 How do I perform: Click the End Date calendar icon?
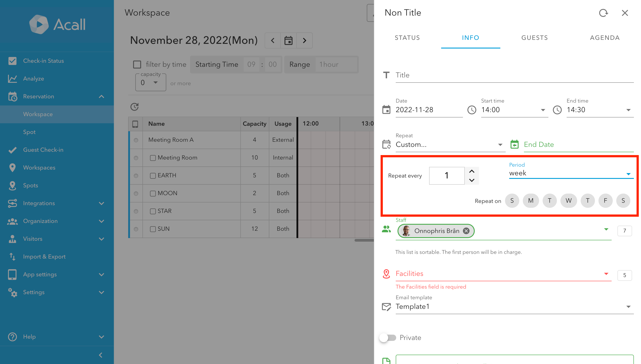(515, 144)
